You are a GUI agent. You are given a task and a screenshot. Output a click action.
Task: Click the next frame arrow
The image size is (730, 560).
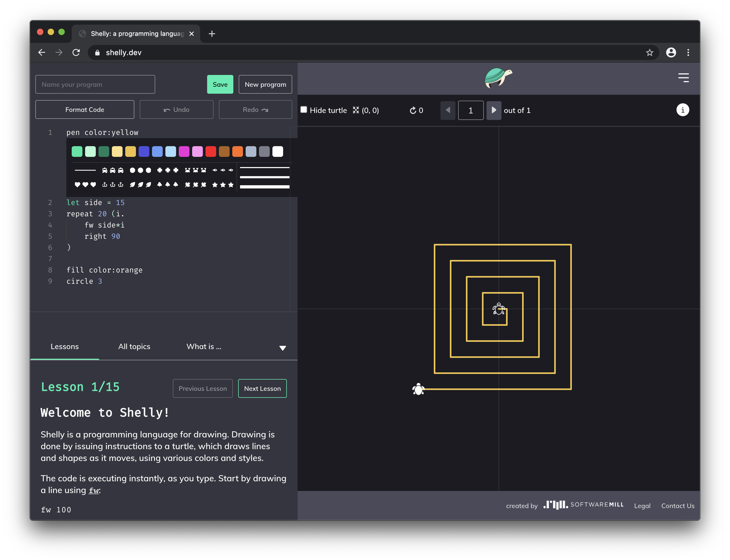494,110
